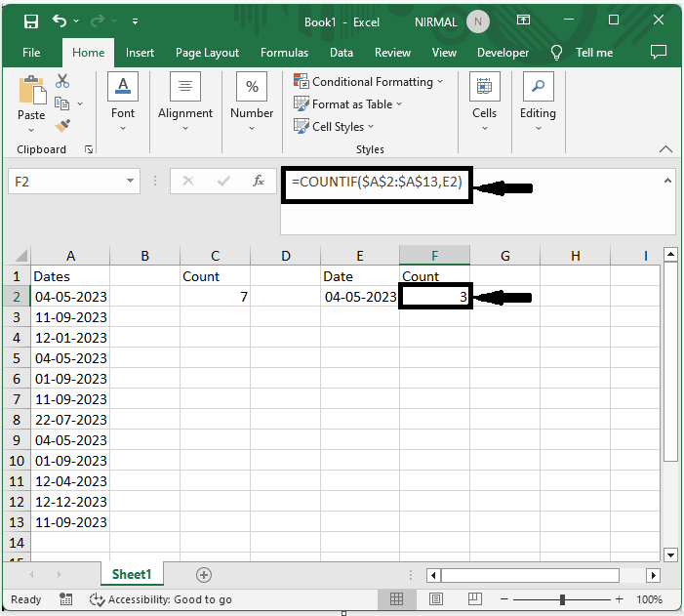Viewport: 684px width, 616px height.
Task: Collapse the formula bar
Action: click(667, 181)
